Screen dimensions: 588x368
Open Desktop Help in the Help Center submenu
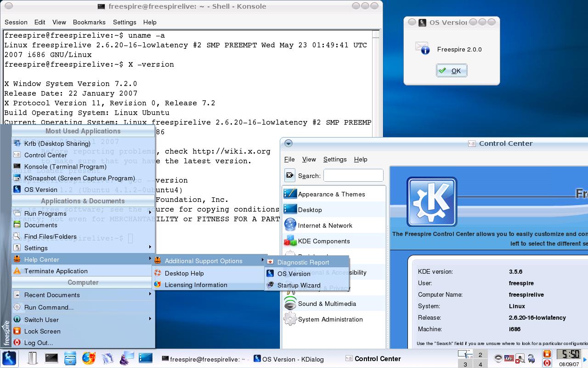pos(209,273)
